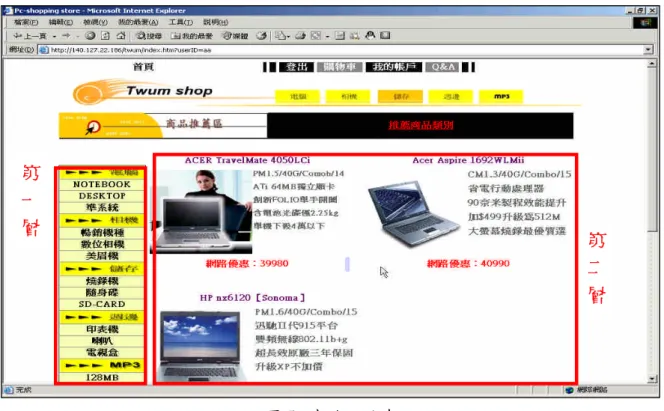664x411 pixels.
Task: Open the 搜尋 search toolbar button
Action: coord(149,36)
